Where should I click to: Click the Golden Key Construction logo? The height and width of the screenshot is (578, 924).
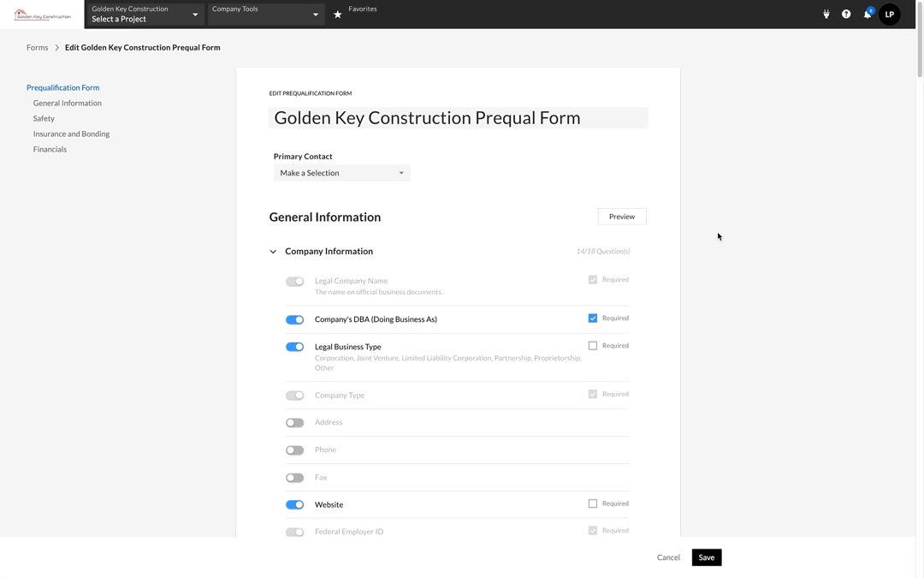point(43,15)
